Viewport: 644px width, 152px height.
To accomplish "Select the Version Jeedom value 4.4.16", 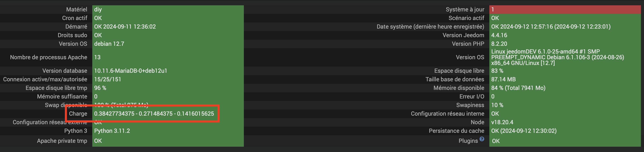I will [499, 35].
